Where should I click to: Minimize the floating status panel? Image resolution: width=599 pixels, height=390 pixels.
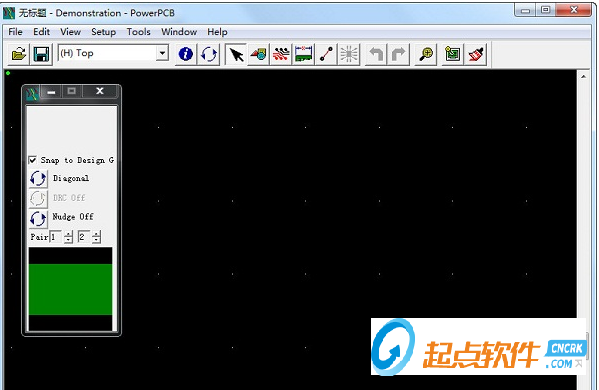coord(52,91)
